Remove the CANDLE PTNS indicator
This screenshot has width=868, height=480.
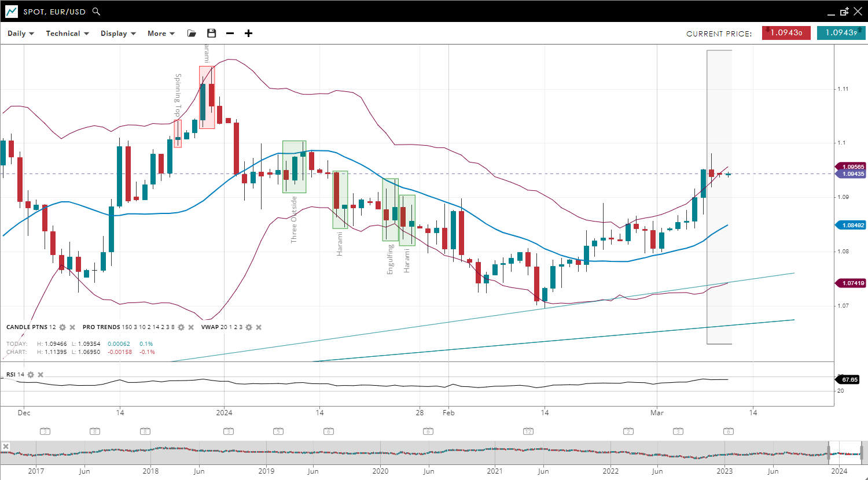pos(73,327)
